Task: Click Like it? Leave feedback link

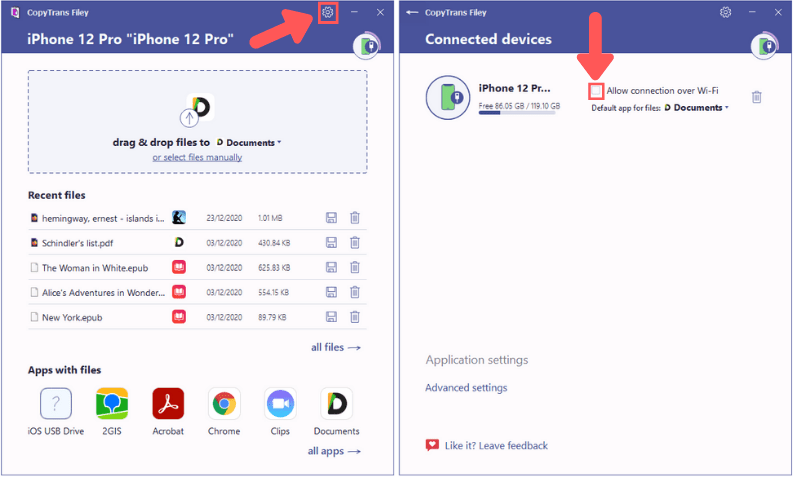Action: (x=496, y=446)
